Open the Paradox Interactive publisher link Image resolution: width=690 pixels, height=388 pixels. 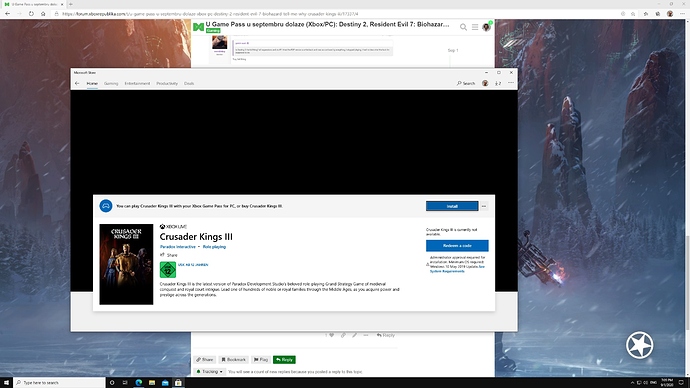[x=178, y=247]
